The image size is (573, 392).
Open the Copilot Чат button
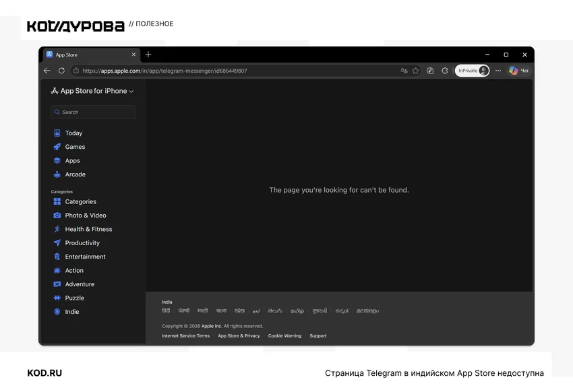[519, 71]
